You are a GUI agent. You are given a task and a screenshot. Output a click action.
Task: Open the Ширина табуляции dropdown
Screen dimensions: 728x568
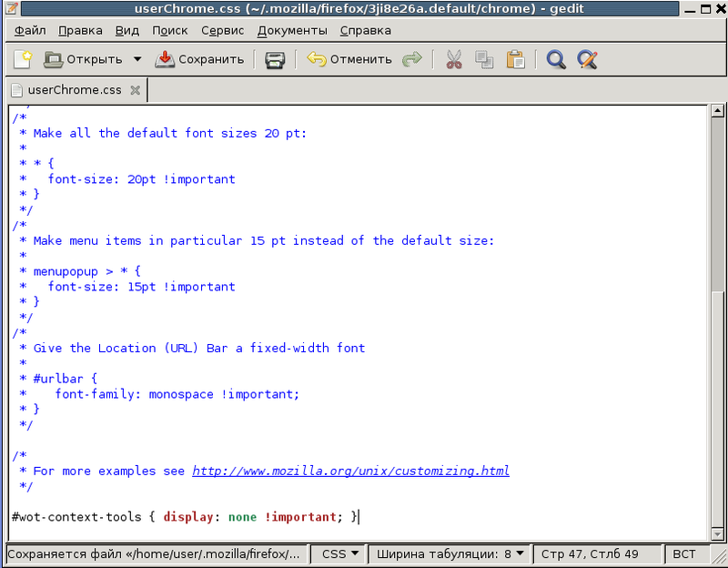point(450,553)
